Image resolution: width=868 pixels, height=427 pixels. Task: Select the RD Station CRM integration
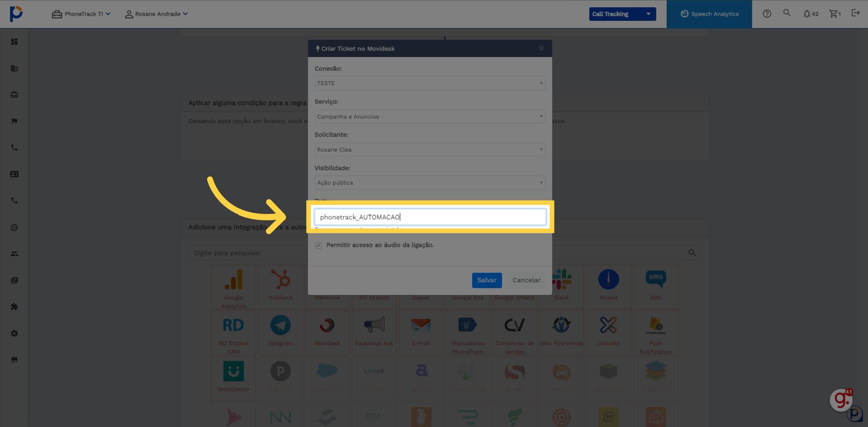pyautogui.click(x=234, y=333)
